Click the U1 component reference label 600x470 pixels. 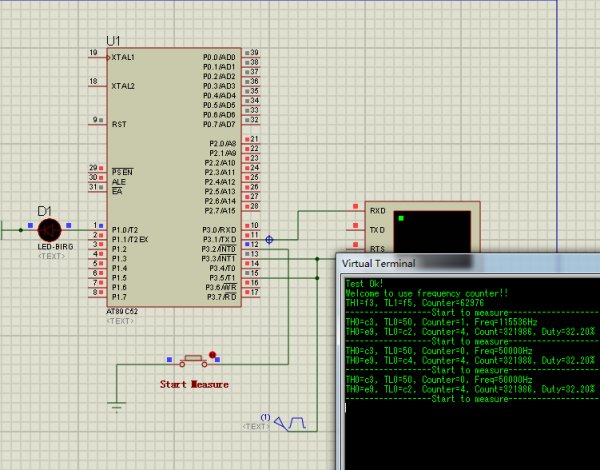(113, 39)
